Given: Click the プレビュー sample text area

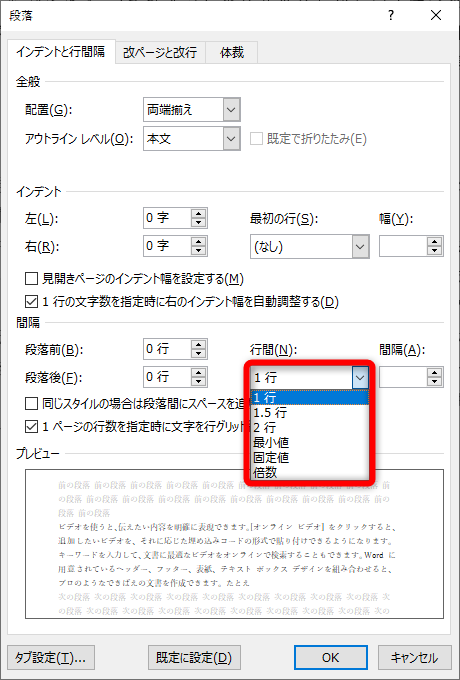Looking at the screenshot, I should [x=234, y=544].
